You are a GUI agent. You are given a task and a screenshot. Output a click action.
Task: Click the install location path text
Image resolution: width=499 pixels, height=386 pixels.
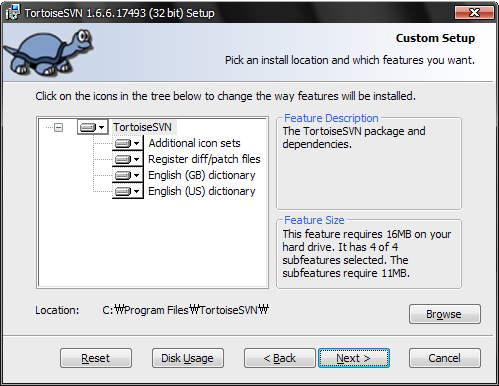185,310
